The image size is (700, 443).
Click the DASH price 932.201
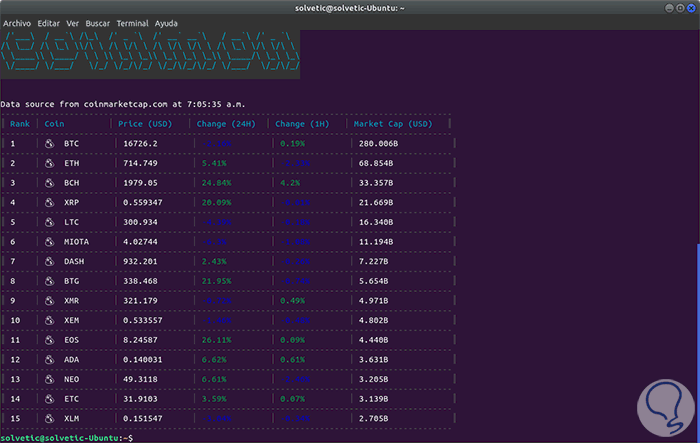point(140,261)
